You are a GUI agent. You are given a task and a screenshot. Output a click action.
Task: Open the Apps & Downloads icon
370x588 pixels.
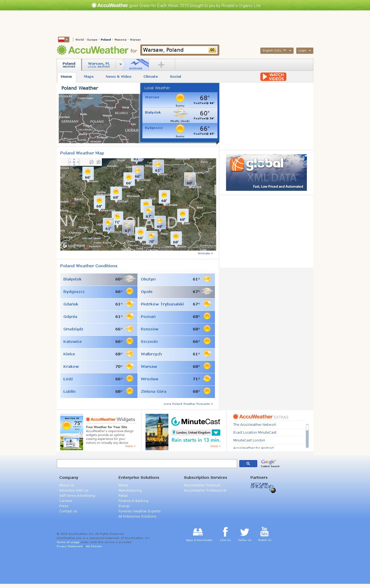tap(198, 532)
